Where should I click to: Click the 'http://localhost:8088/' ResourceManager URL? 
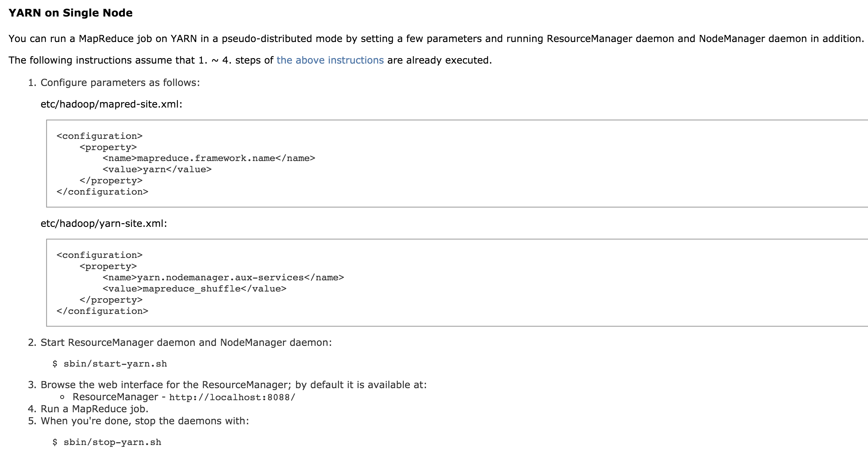(x=232, y=397)
